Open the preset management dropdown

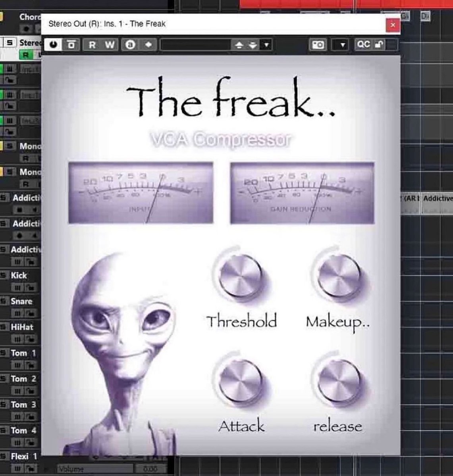tap(266, 45)
